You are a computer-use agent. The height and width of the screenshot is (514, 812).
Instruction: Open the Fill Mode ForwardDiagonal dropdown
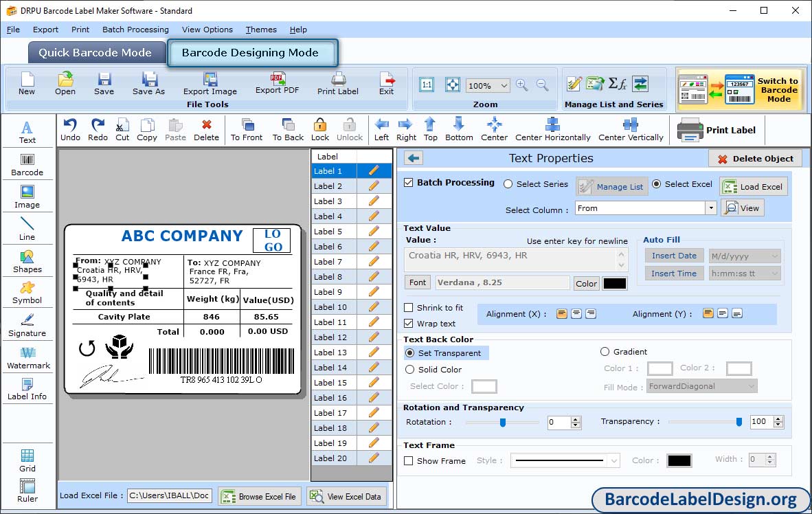tap(752, 386)
